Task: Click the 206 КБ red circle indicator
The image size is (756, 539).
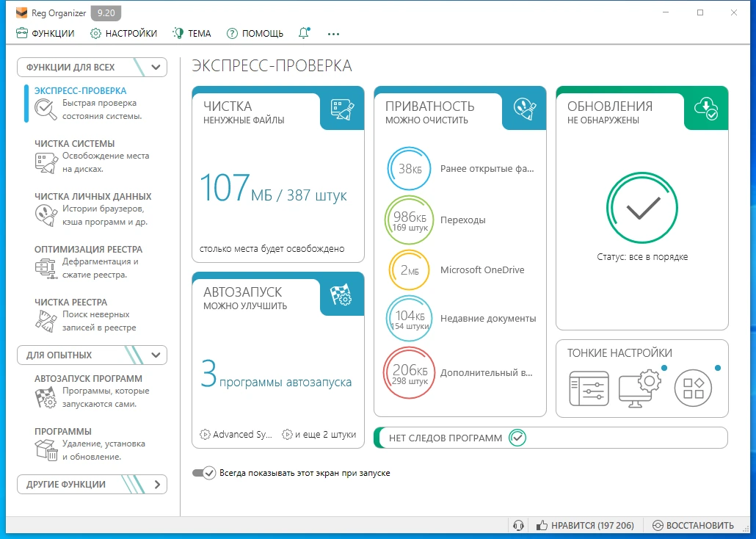Action: click(409, 372)
